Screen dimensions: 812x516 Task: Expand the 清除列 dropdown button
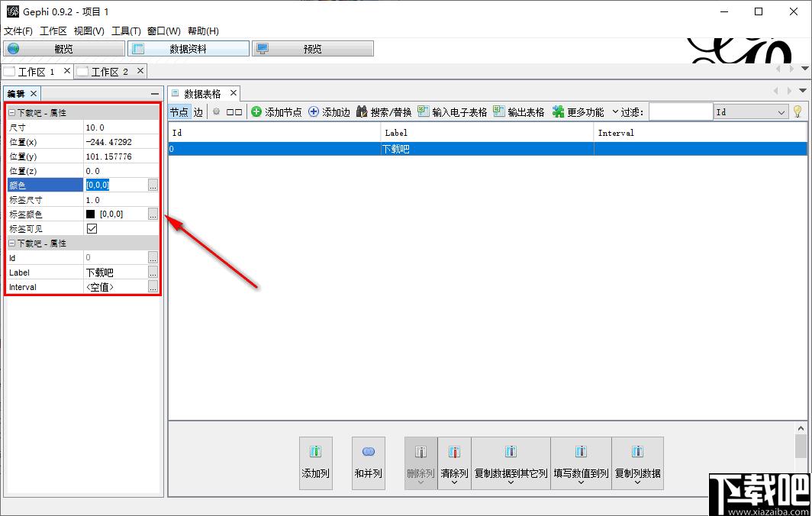point(454,482)
